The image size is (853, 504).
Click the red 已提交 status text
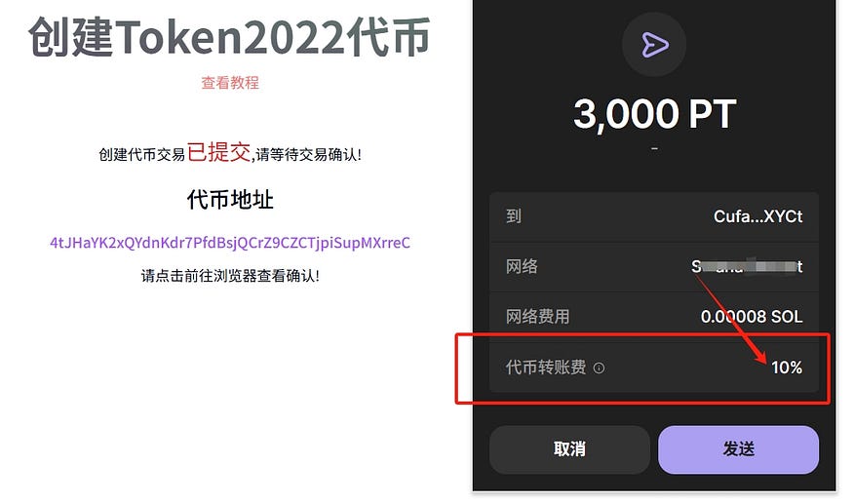pyautogui.click(x=218, y=152)
